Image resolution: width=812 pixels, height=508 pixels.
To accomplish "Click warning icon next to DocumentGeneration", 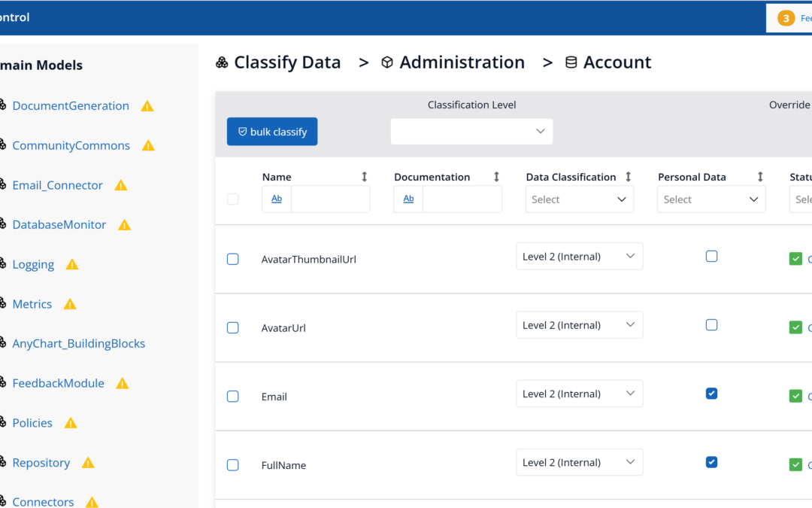I will pyautogui.click(x=147, y=106).
